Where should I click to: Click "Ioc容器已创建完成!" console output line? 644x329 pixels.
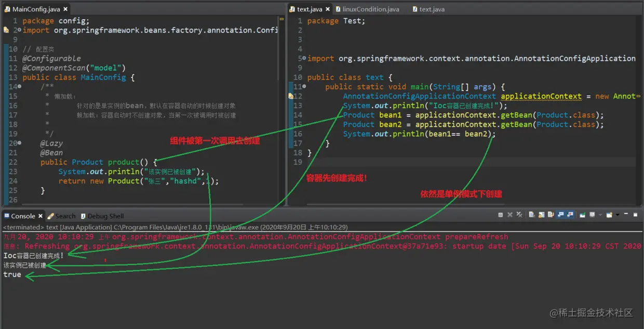tap(34, 255)
